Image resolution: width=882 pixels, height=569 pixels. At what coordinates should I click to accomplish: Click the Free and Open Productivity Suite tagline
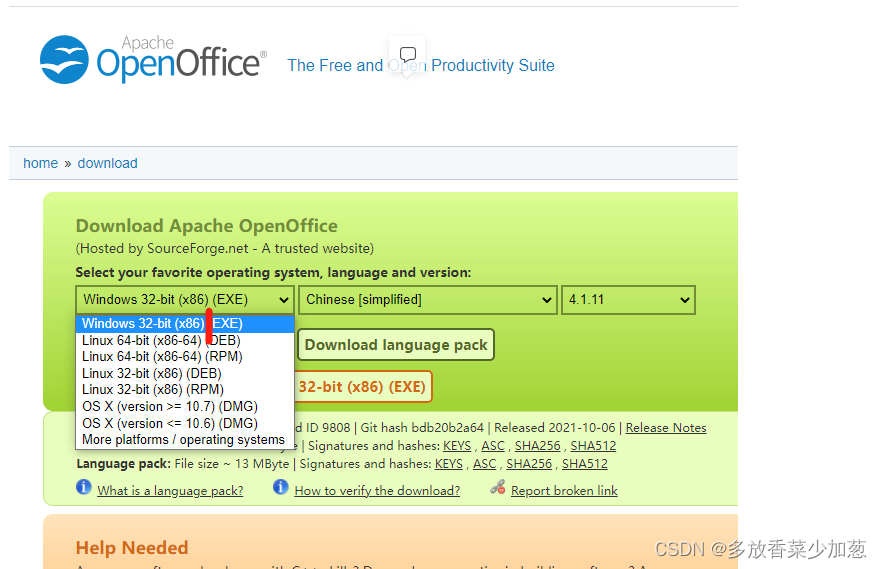[421, 66]
